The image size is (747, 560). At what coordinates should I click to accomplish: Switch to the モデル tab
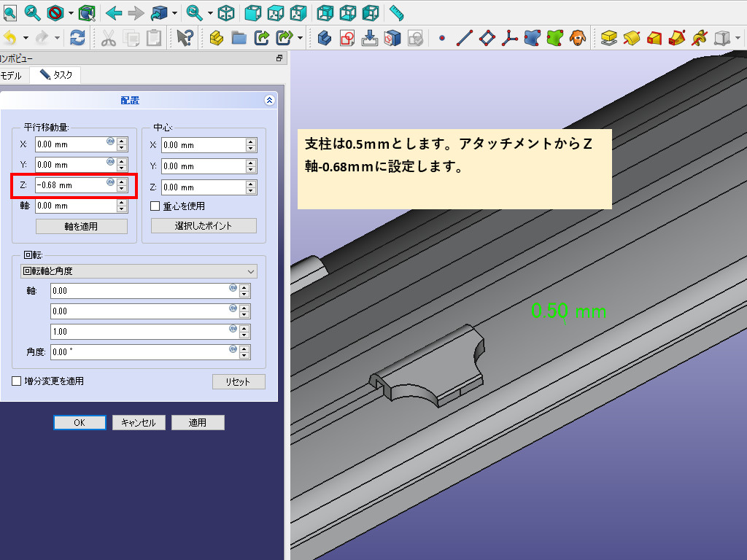coord(13,75)
